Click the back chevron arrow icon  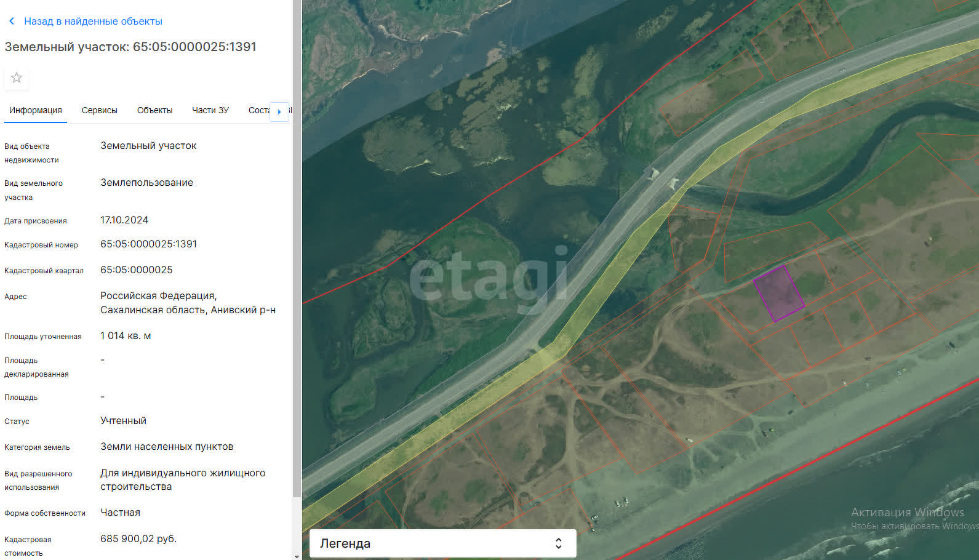click(12, 22)
